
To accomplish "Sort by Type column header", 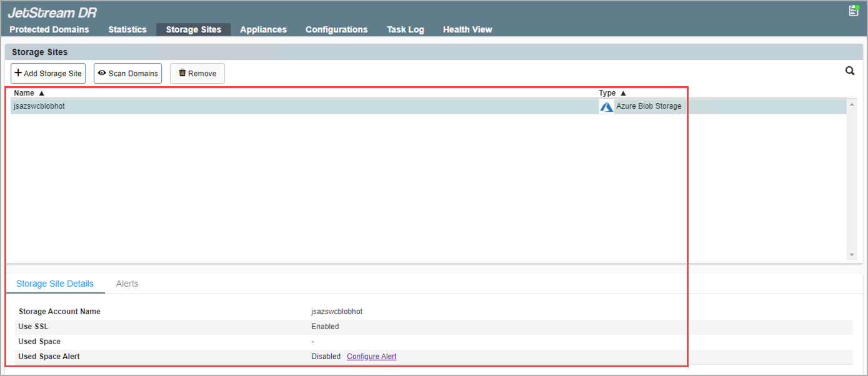I will [612, 93].
